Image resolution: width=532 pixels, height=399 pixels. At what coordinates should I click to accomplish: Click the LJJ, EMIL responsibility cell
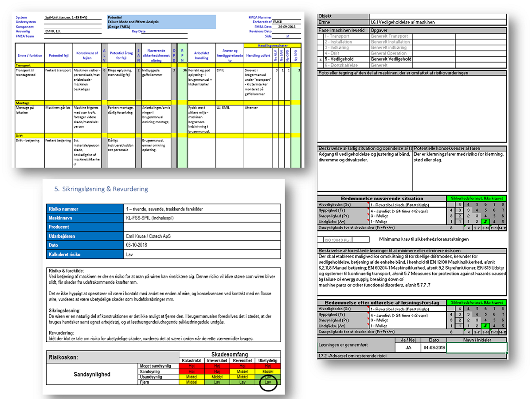229,119
